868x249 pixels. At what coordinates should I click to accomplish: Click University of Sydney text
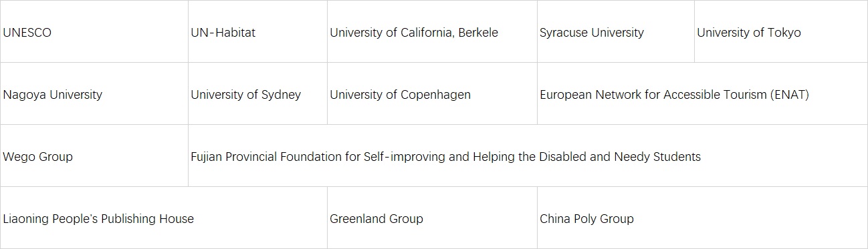(x=245, y=95)
